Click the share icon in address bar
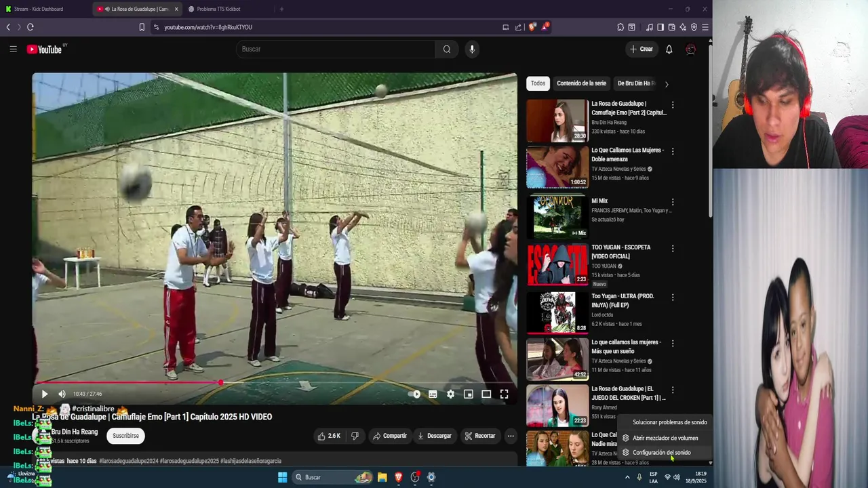Screen dimensions: 868x488 518,27
